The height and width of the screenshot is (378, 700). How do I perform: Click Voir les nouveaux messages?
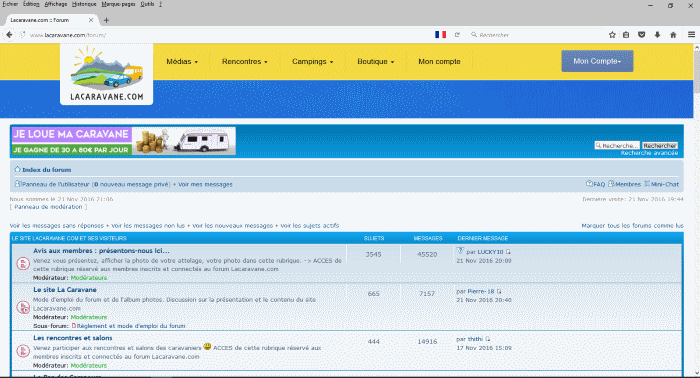point(233,226)
